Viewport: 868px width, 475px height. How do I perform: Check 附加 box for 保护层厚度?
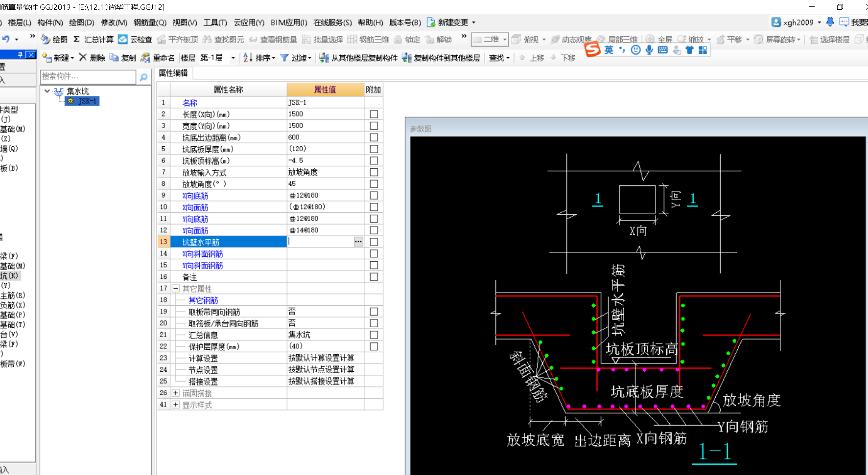click(x=374, y=346)
